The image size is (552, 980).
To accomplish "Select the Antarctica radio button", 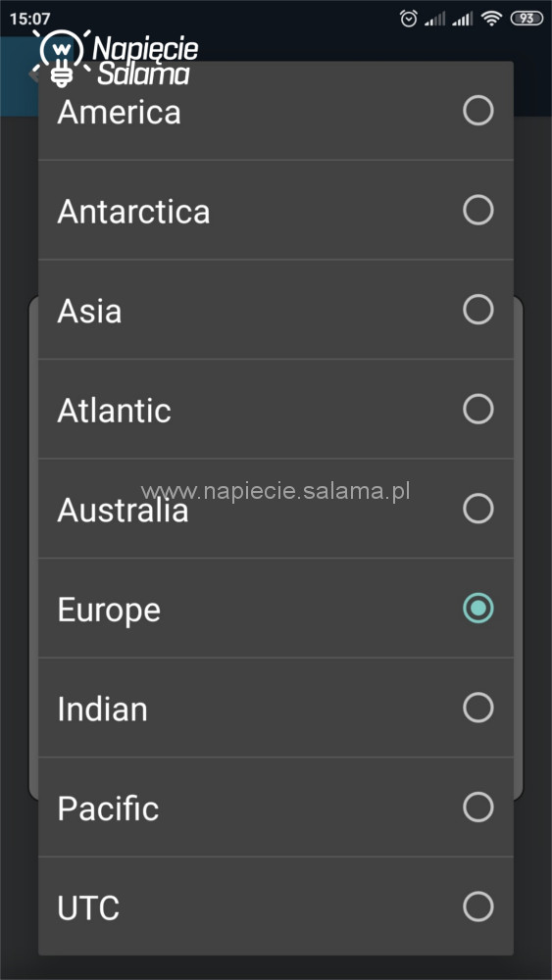I will tap(478, 210).
